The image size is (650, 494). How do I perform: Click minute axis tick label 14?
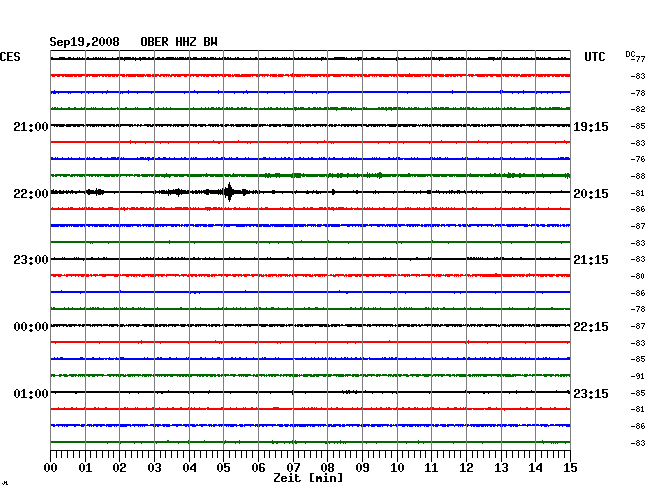pos(536,467)
